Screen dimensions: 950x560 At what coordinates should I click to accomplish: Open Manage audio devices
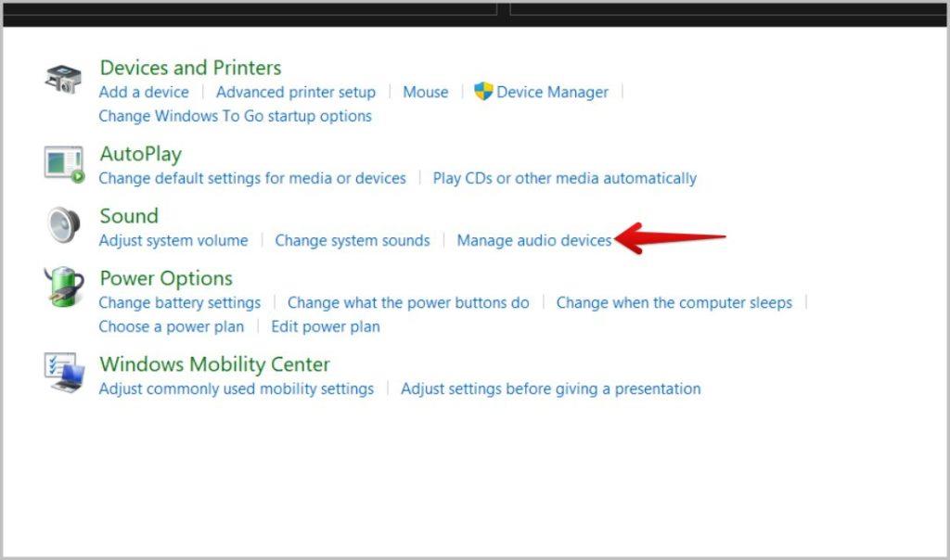[x=533, y=240]
